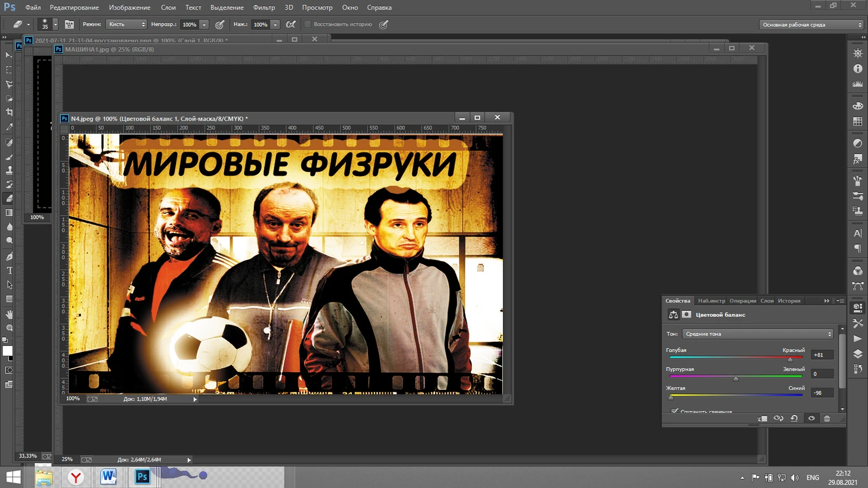This screenshot has height=488, width=868.
Task: Click the Yellow-Blue value field -98
Action: 822,393
